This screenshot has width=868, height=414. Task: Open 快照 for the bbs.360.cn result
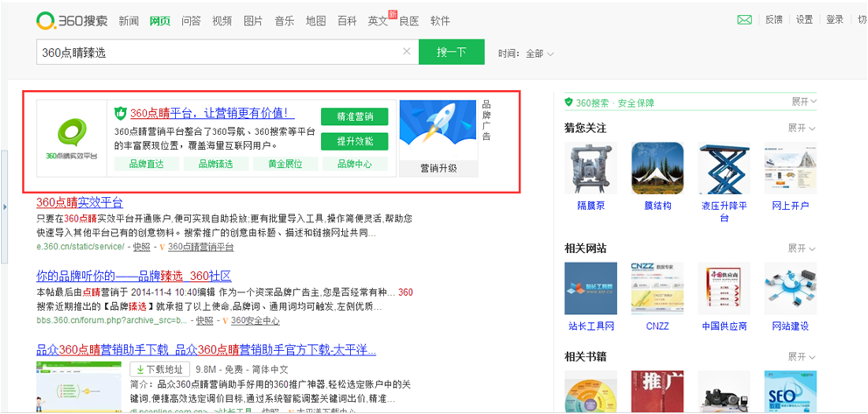pos(204,321)
